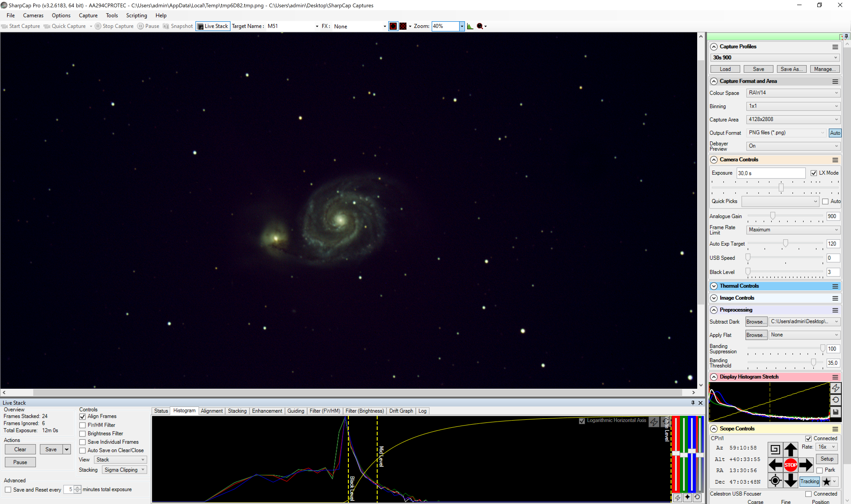Screen dimensions: 851x504
Task: Enable Auto Save on Clear/Close checkbox
Action: (82, 451)
